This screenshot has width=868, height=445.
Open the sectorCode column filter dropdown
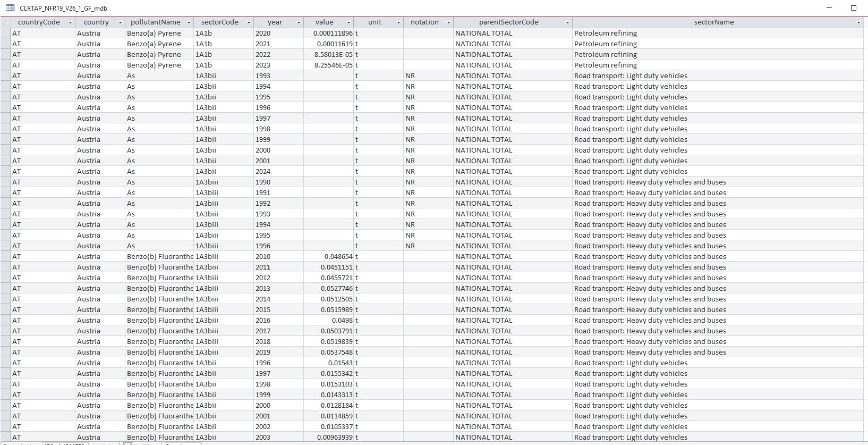(249, 22)
